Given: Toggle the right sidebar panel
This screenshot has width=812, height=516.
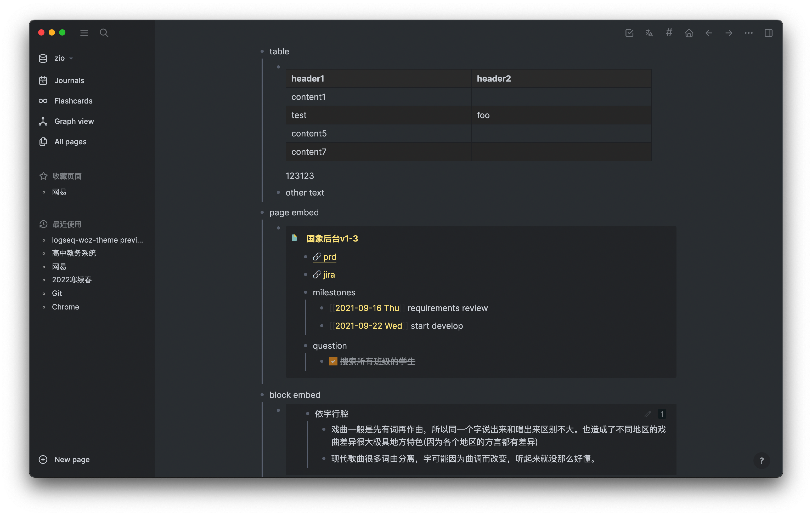Looking at the screenshot, I should 769,33.
